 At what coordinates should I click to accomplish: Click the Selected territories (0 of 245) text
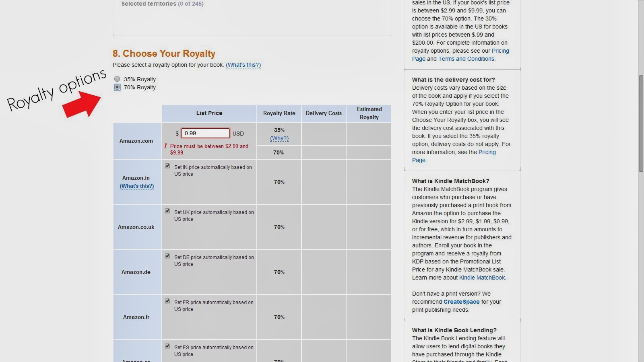coord(163,4)
